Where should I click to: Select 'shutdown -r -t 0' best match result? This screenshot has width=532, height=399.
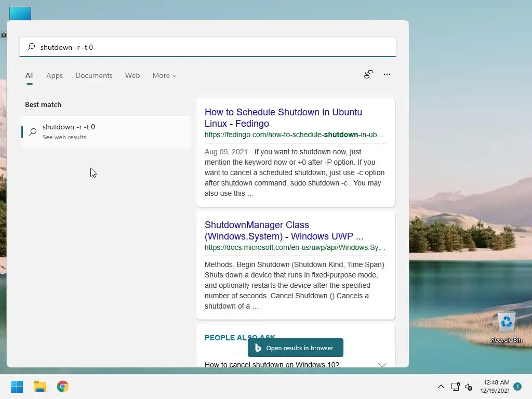(105, 131)
